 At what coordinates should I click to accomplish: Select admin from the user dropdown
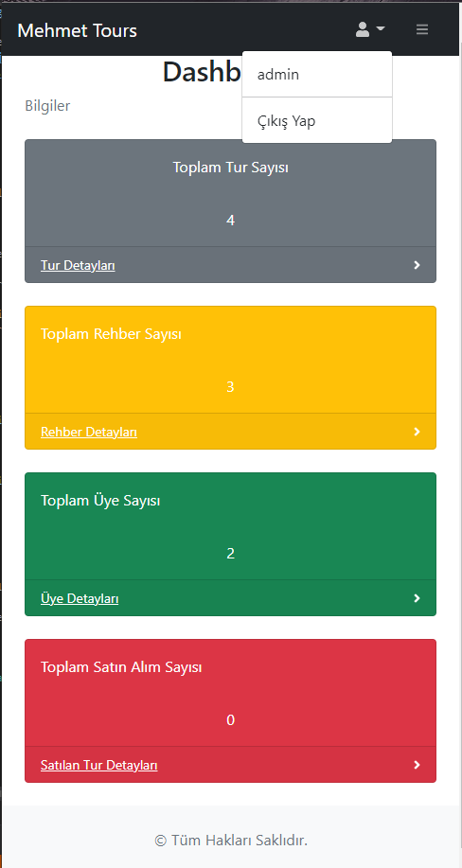(x=317, y=75)
